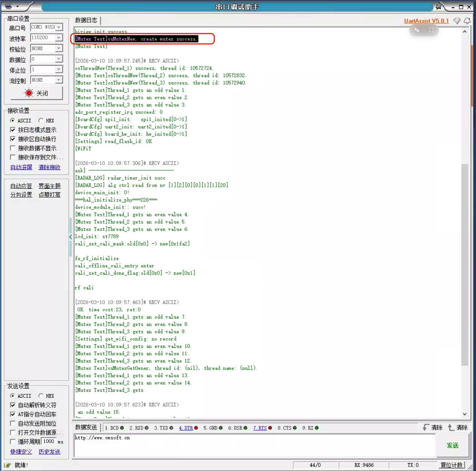Toggle 按日志模式显示 checkbox

[x=13, y=130]
